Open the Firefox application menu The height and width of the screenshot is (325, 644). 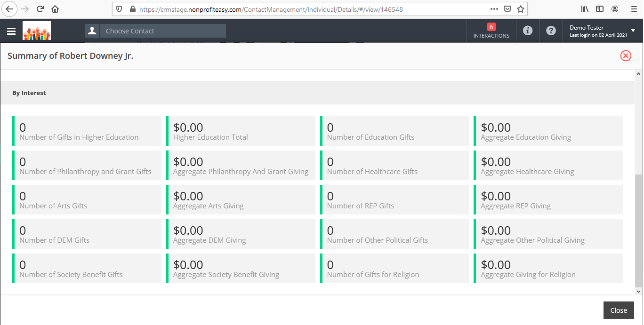(x=634, y=9)
